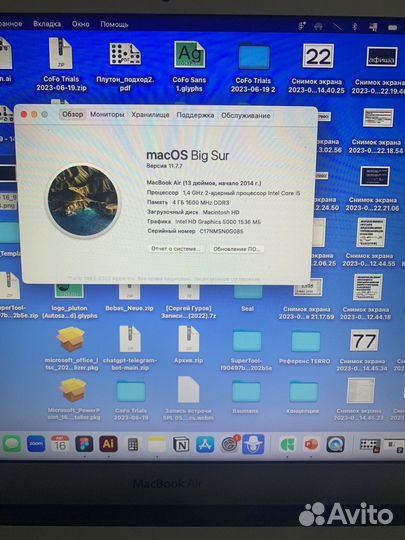Click the serial number C17NMSN0G085

(221, 231)
